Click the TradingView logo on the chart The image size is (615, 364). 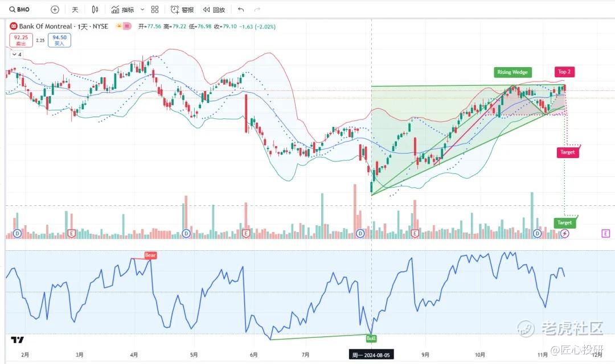click(17, 340)
